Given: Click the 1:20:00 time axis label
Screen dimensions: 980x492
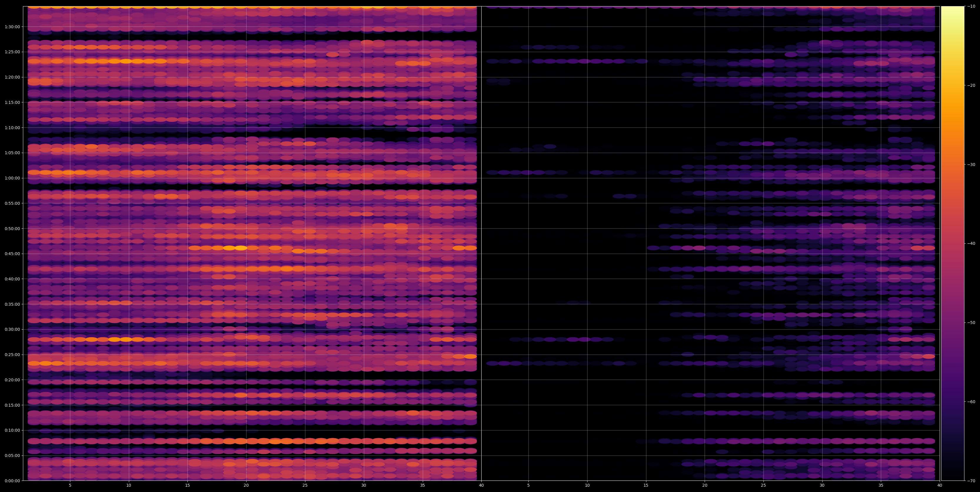Looking at the screenshot, I should (x=12, y=77).
